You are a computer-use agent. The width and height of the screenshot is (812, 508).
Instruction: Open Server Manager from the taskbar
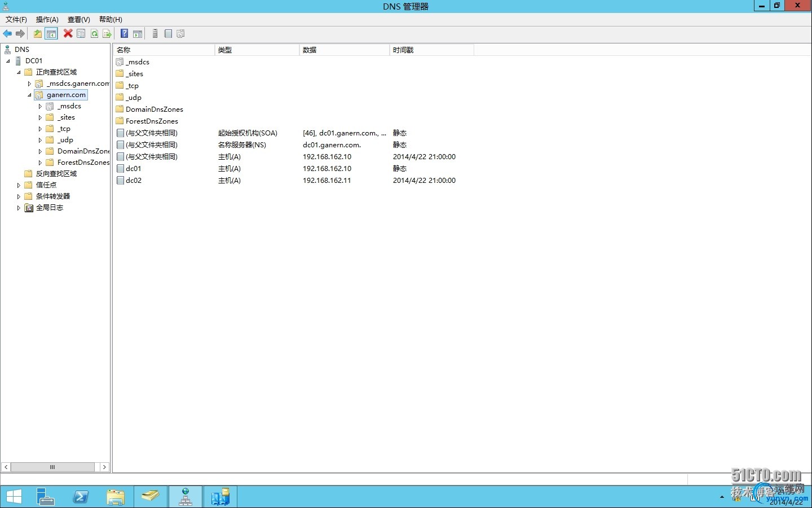45,497
